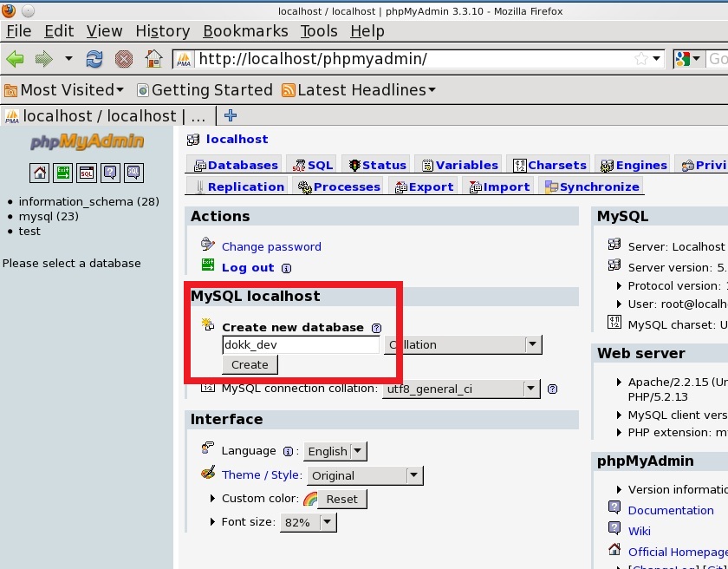Click Firefox Stop loading button

(x=124, y=59)
